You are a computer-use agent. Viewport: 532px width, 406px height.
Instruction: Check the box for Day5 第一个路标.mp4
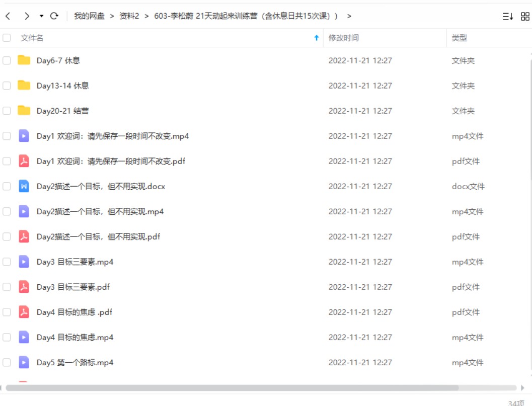pyautogui.click(x=7, y=362)
